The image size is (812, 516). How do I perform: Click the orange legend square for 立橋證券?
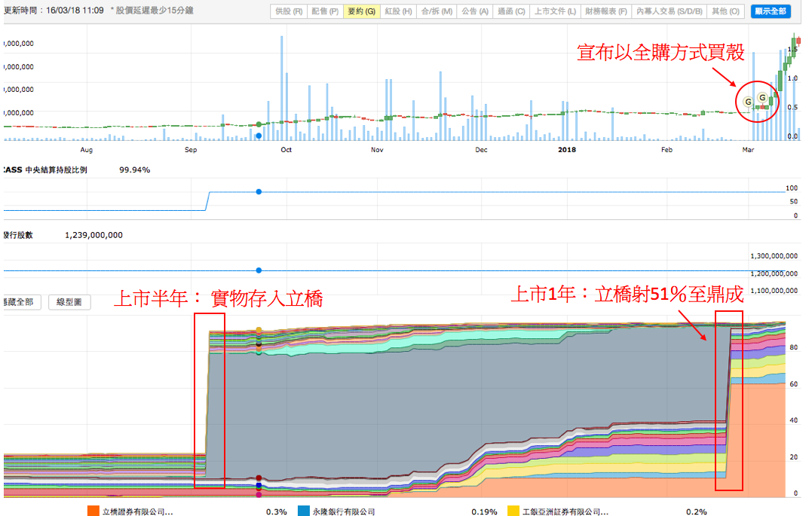tap(93, 511)
